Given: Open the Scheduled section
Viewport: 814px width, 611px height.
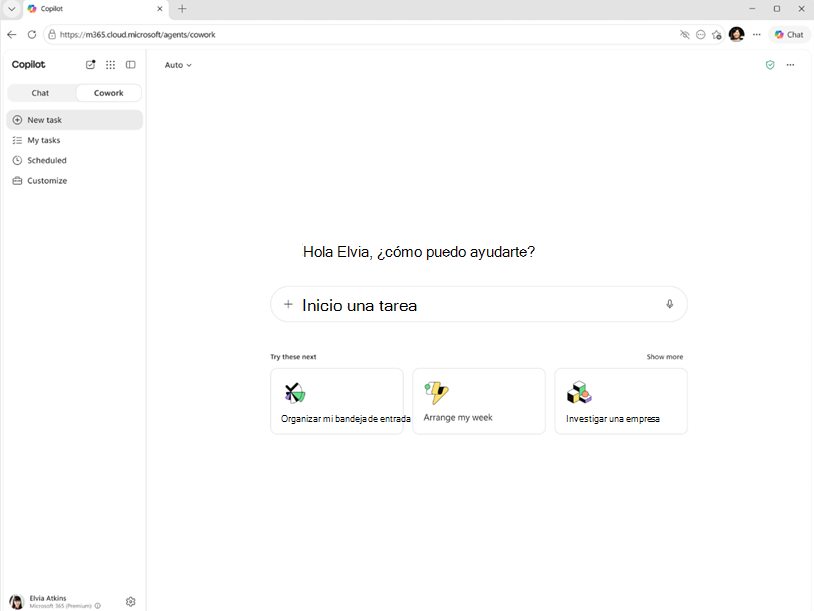Looking at the screenshot, I should (x=74, y=160).
